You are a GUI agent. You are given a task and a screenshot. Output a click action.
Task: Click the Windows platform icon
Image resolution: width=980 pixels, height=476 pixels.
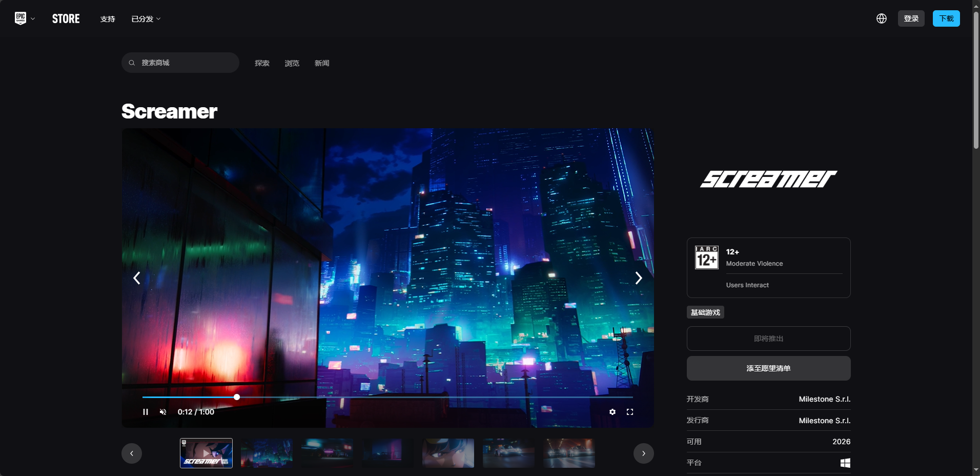coord(846,463)
